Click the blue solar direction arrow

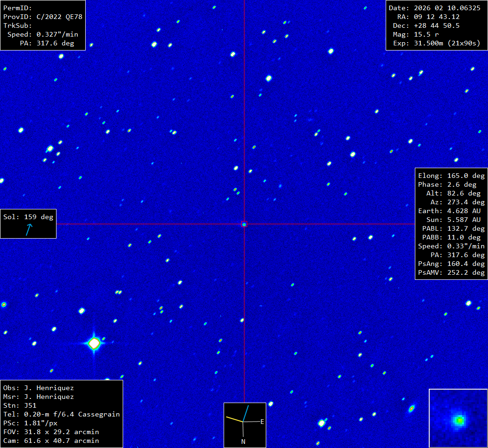click(29, 229)
